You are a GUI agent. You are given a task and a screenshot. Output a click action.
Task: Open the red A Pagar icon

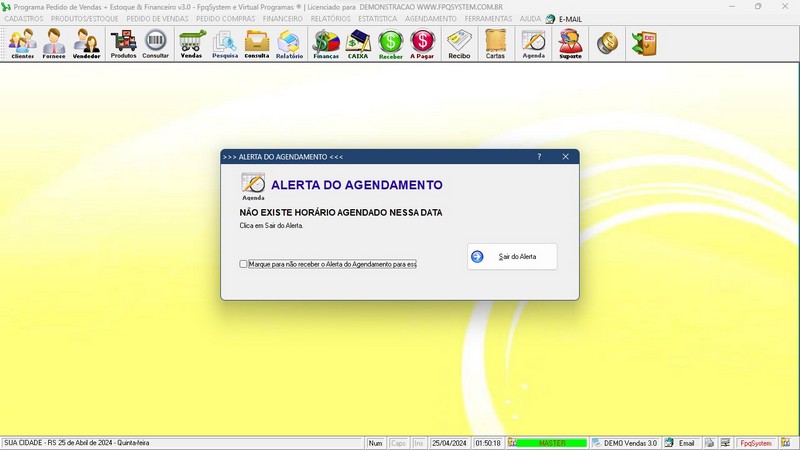tap(422, 44)
